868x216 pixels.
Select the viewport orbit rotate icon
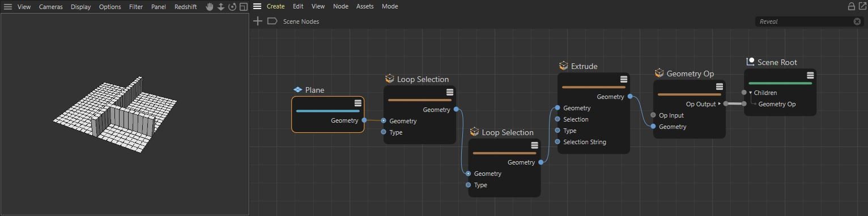pos(232,7)
